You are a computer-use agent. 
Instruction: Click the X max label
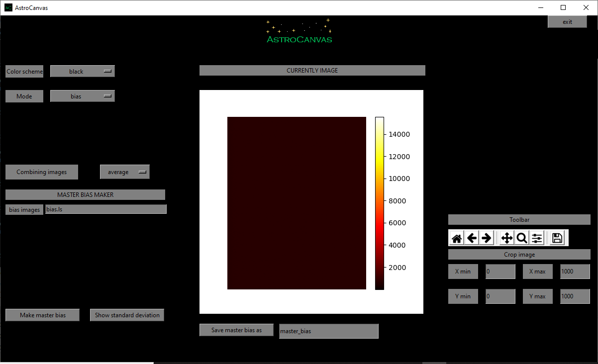[538, 272]
